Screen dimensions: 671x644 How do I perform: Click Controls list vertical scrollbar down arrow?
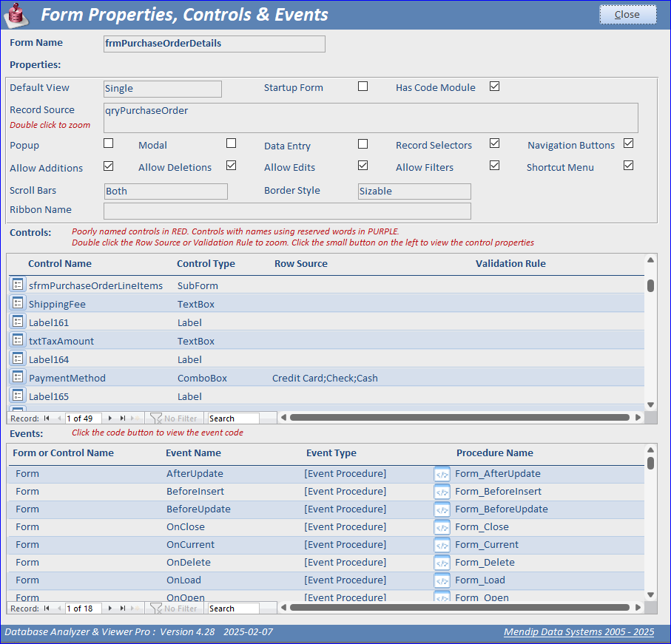pos(650,404)
